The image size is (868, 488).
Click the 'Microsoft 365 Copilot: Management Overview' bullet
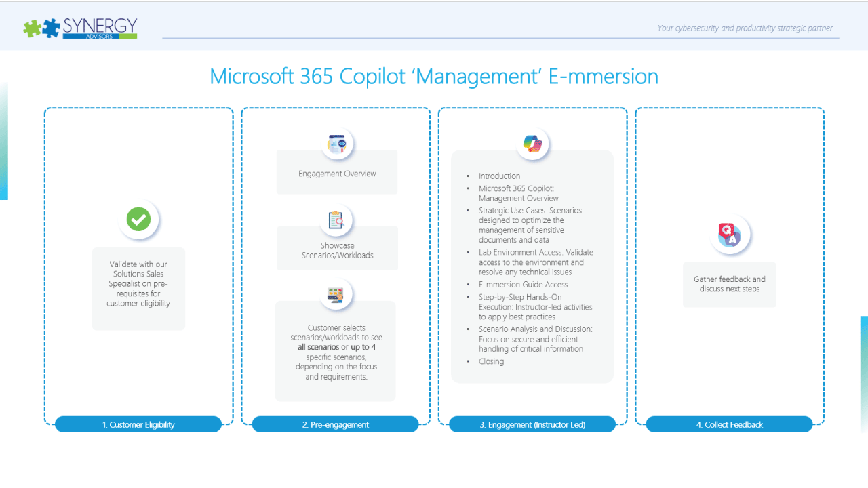click(519, 193)
